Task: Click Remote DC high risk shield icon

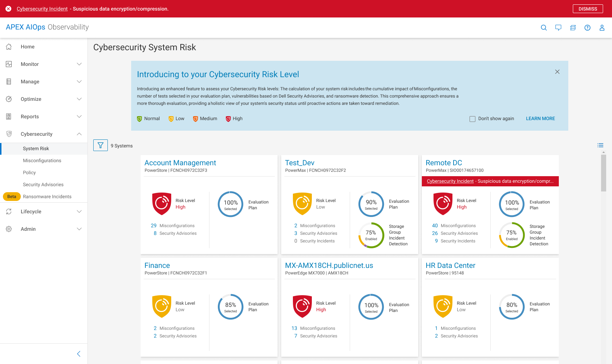Action: pyautogui.click(x=443, y=203)
